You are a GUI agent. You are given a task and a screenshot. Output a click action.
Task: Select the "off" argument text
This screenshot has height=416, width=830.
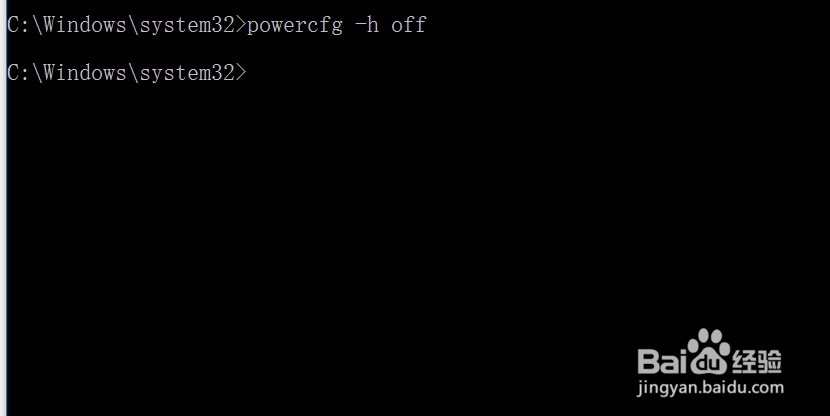click(408, 25)
